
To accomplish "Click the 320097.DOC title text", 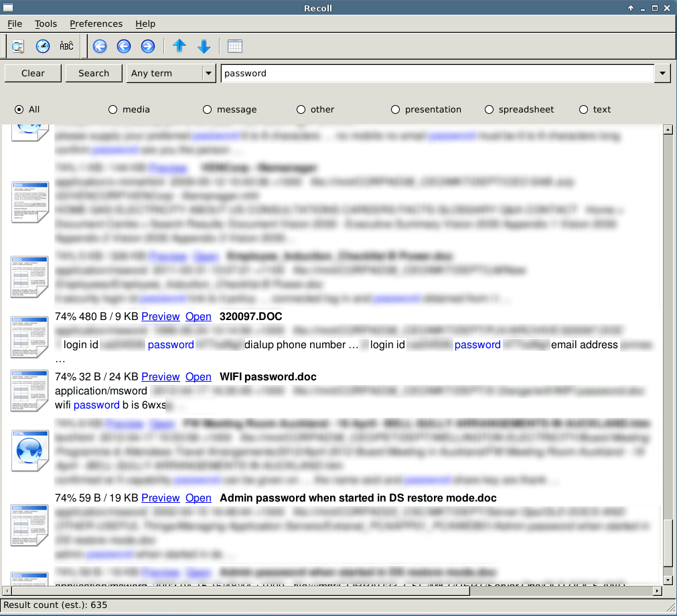I will tap(250, 317).
